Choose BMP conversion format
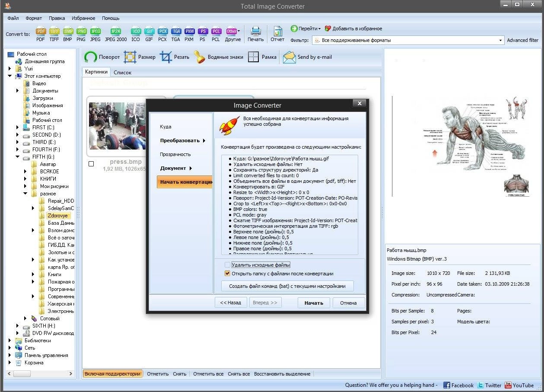The height and width of the screenshot is (392, 544). 68,35
